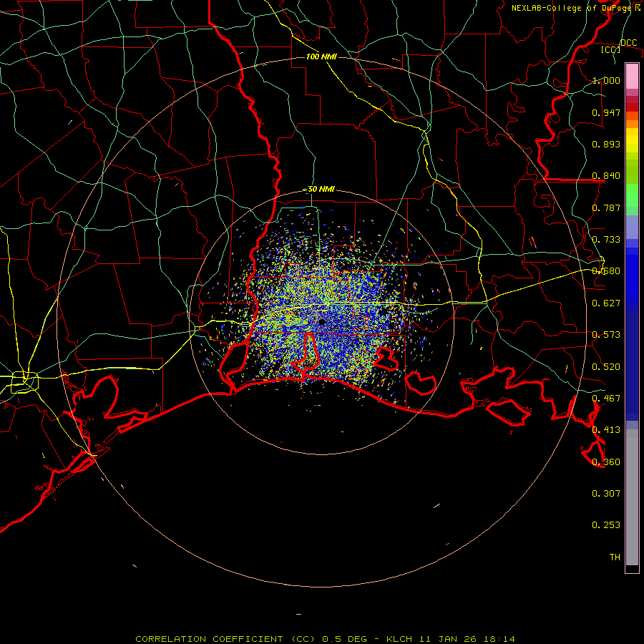This screenshot has height=644, width=644.
Task: Click the pink swatch atop the color bar
Action: (632, 76)
